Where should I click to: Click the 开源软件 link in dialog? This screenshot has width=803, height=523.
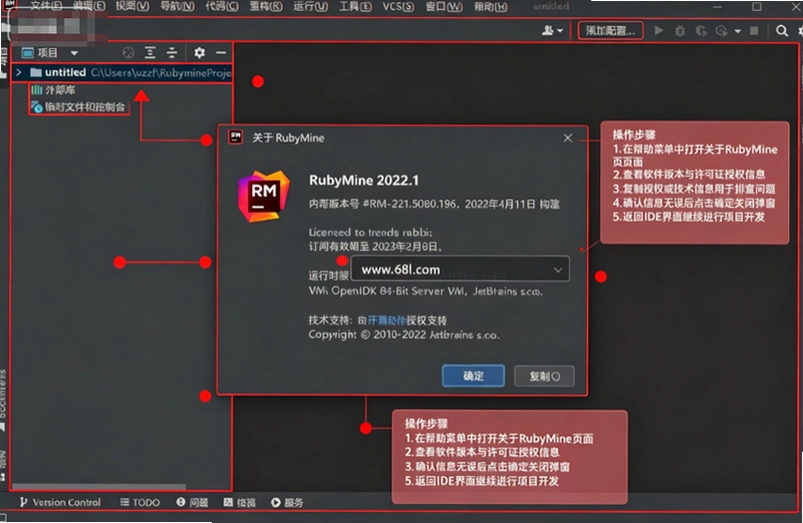[x=387, y=321]
